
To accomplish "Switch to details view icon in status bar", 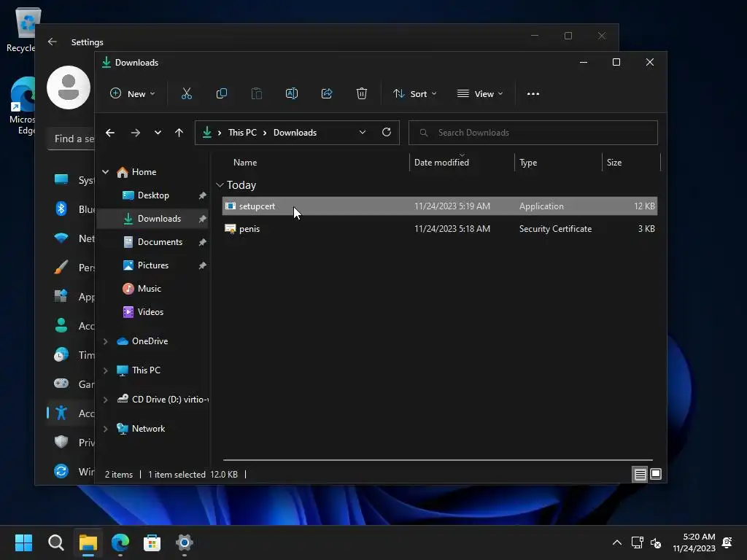I will point(640,474).
